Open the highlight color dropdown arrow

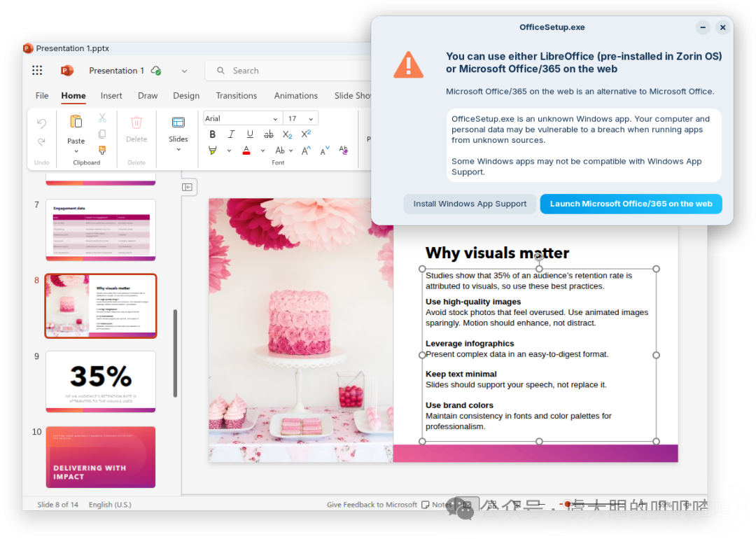[229, 150]
